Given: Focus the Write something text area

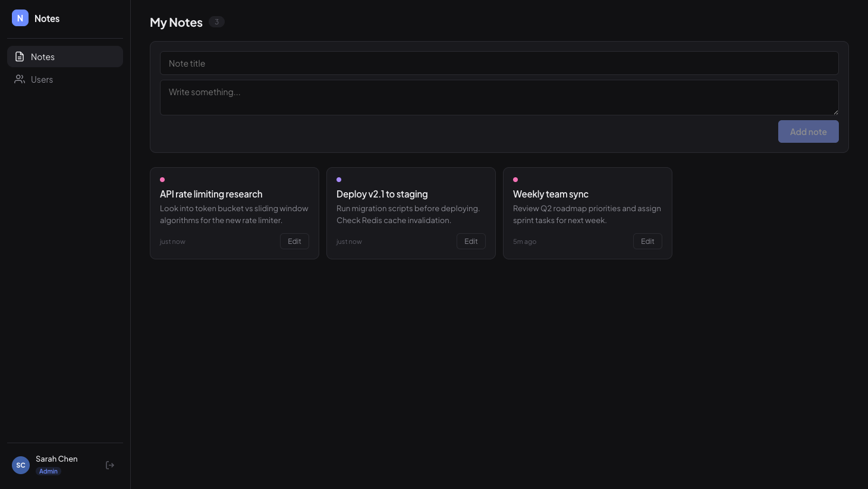Looking at the screenshot, I should [499, 98].
